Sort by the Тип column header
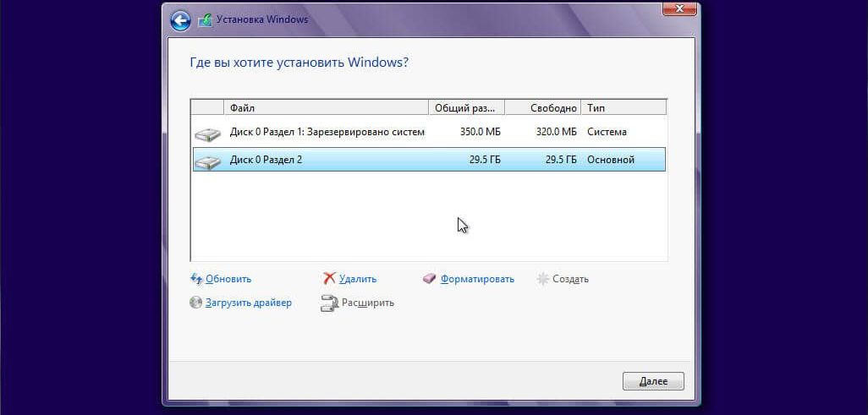This screenshot has width=868, height=415. tap(624, 108)
